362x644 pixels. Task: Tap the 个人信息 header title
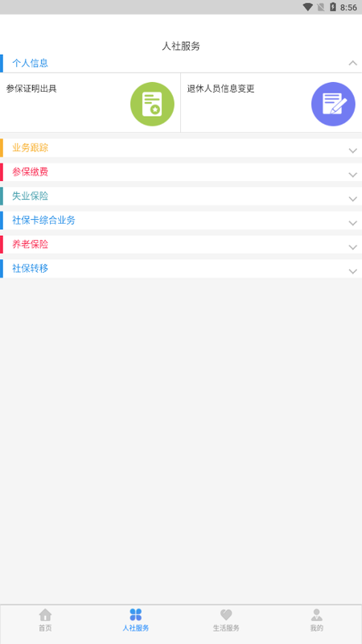point(30,64)
